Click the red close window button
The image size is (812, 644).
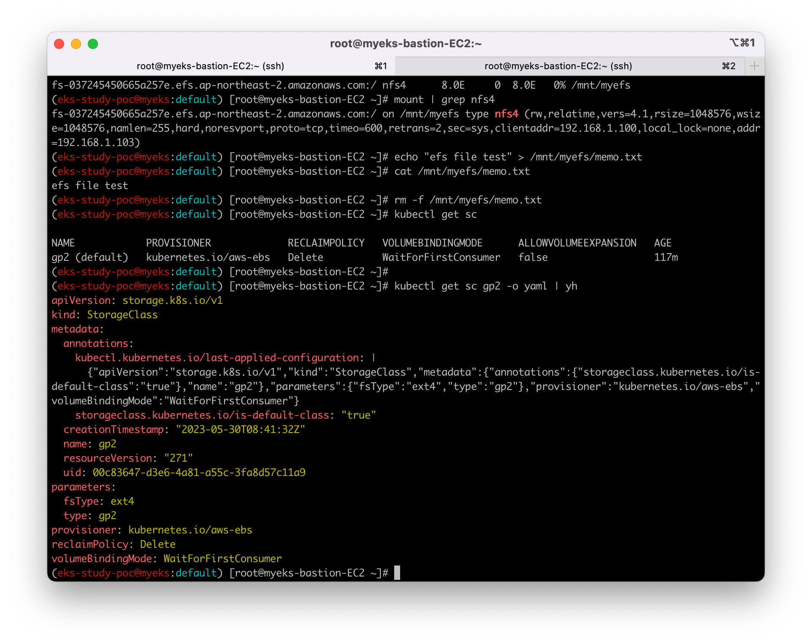[x=59, y=44]
